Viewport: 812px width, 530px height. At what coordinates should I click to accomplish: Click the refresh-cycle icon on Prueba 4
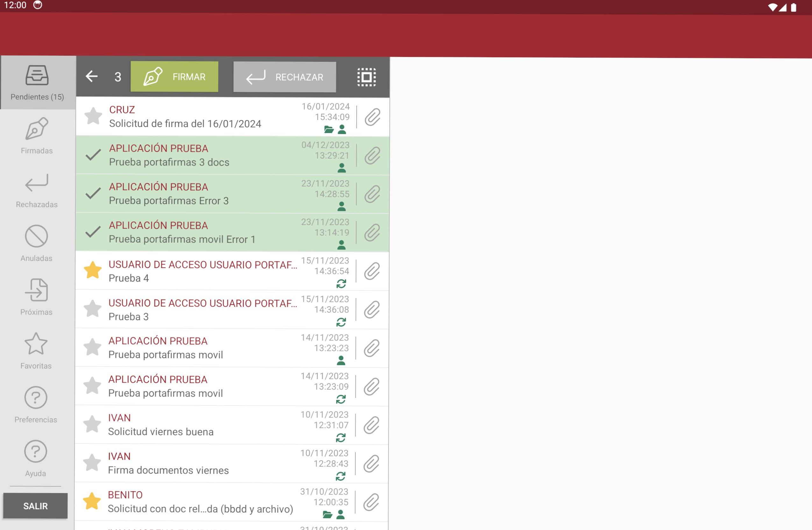click(x=341, y=284)
